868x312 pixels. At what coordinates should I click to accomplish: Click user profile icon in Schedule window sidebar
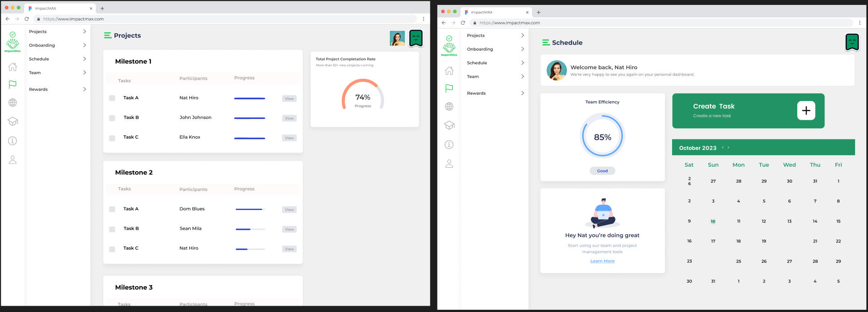(449, 164)
